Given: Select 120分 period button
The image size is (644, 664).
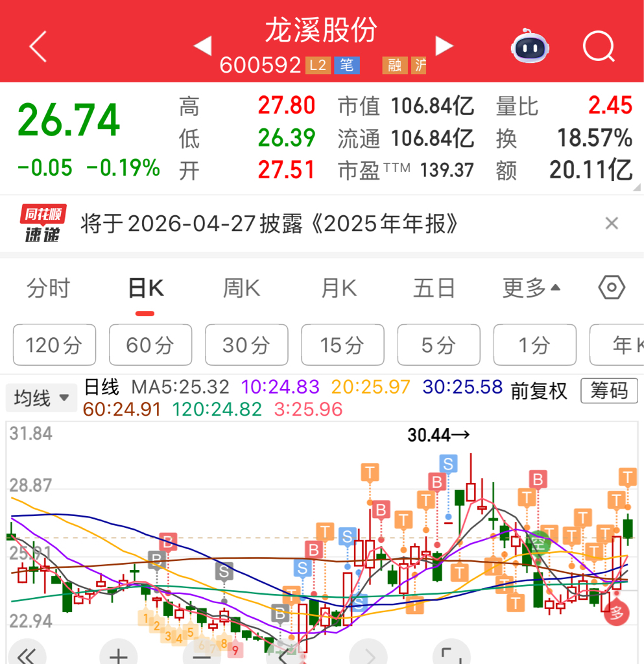Looking at the screenshot, I should (x=54, y=345).
